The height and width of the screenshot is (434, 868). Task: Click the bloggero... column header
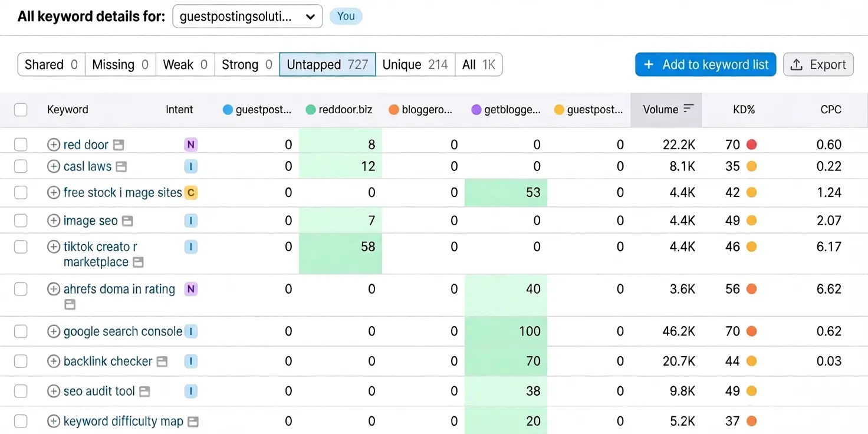(x=421, y=110)
